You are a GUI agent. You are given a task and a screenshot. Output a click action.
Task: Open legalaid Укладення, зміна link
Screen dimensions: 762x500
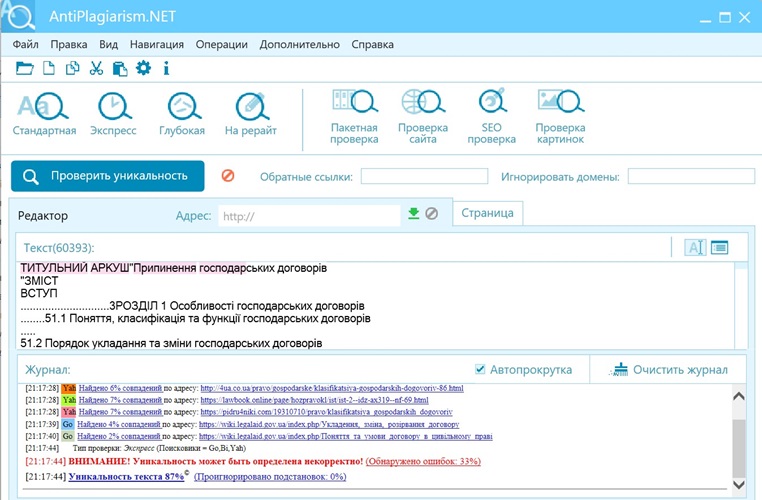[329, 424]
